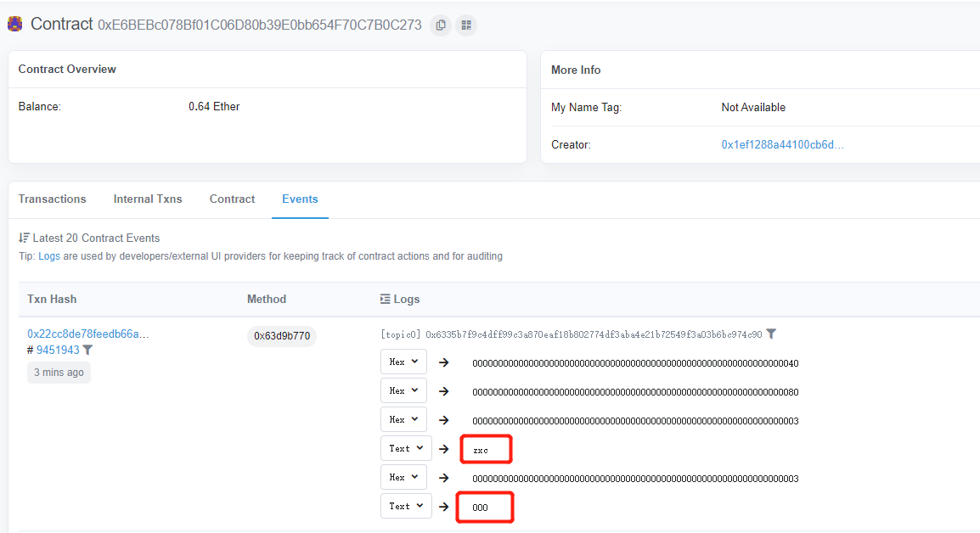Switch to the Internal Txns tab
980x533 pixels.
[x=148, y=199]
